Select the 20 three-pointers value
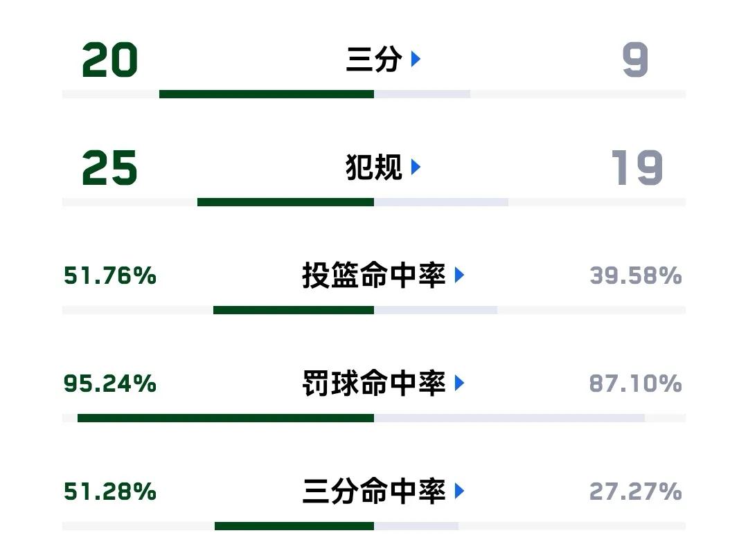 (x=109, y=60)
